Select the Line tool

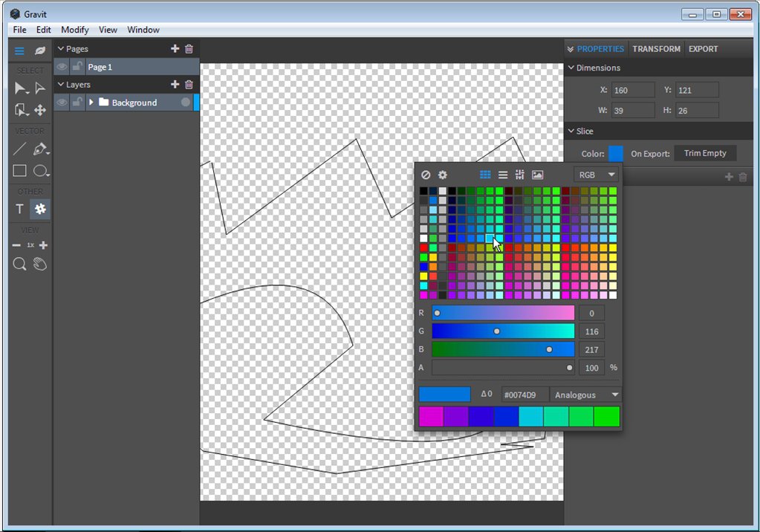(20, 149)
